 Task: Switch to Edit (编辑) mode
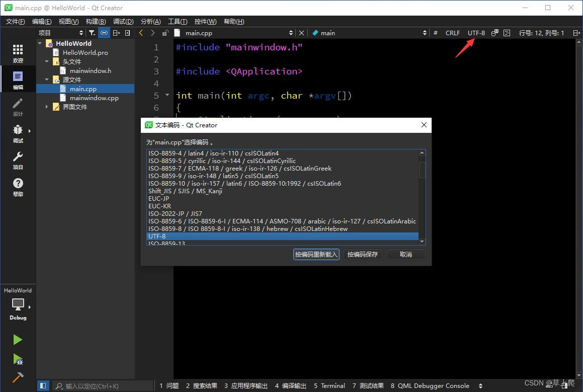pyautogui.click(x=18, y=80)
